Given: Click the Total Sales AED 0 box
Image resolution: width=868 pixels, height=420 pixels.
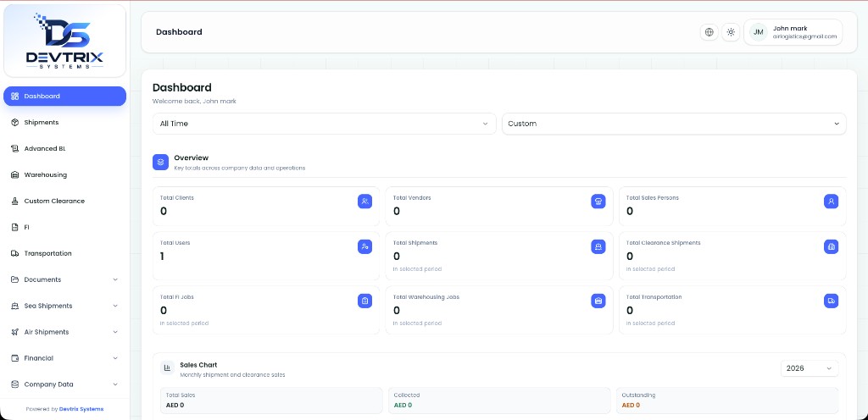Looking at the screenshot, I should (x=271, y=401).
